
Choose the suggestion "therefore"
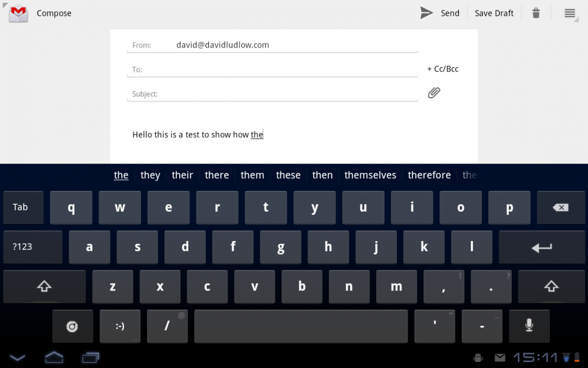tap(429, 175)
